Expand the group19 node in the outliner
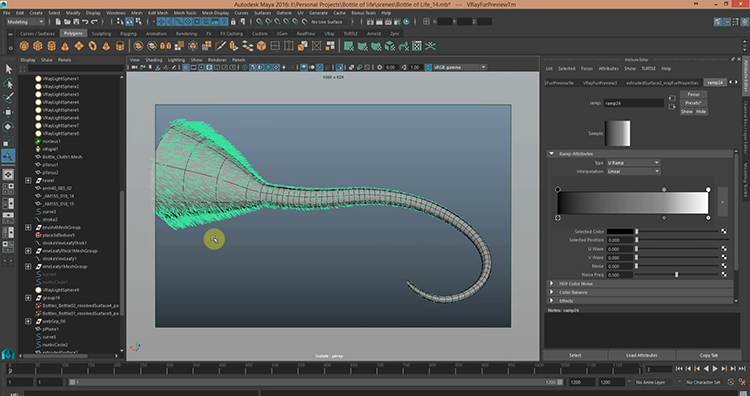The height and width of the screenshot is (396, 750). [28, 297]
